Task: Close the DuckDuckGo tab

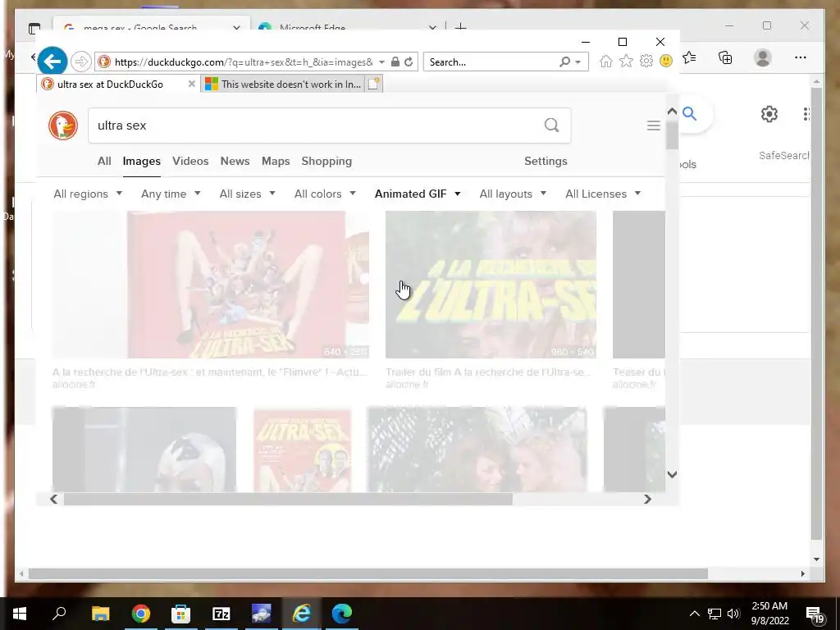Action: (x=191, y=84)
